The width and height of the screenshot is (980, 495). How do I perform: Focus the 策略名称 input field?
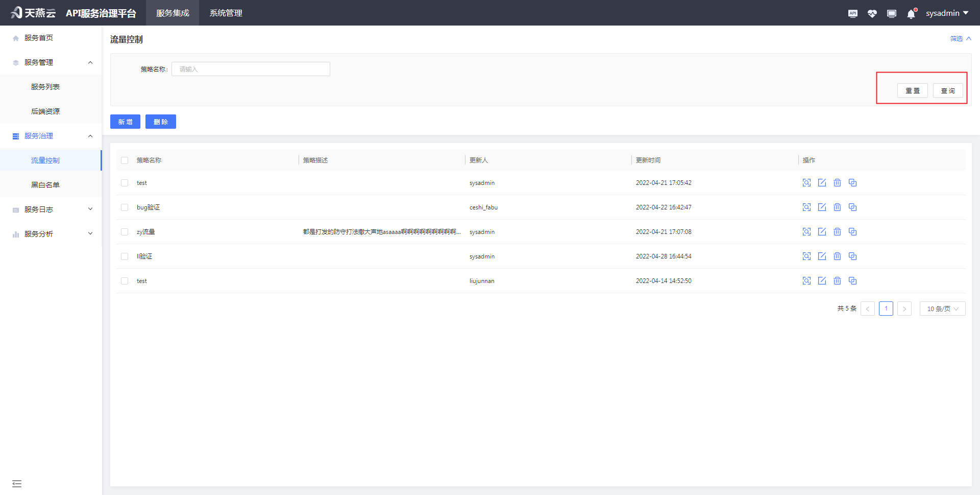point(251,69)
